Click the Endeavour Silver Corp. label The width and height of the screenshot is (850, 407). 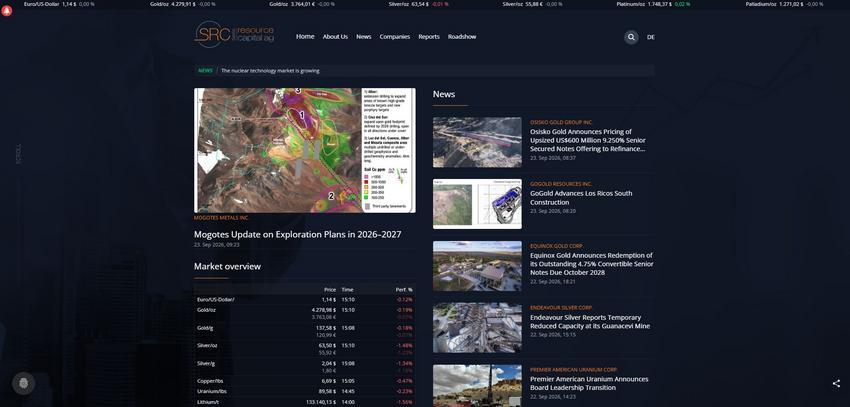(x=561, y=308)
